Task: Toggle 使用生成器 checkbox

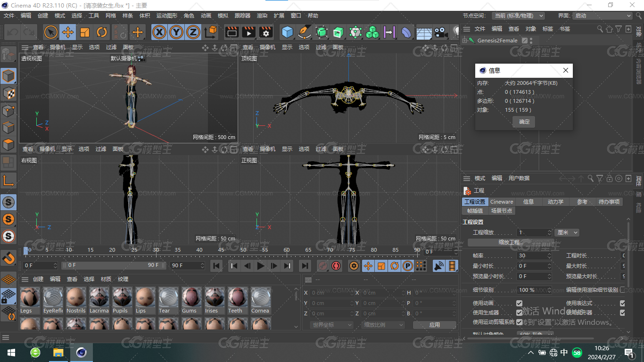Action: coord(519,313)
